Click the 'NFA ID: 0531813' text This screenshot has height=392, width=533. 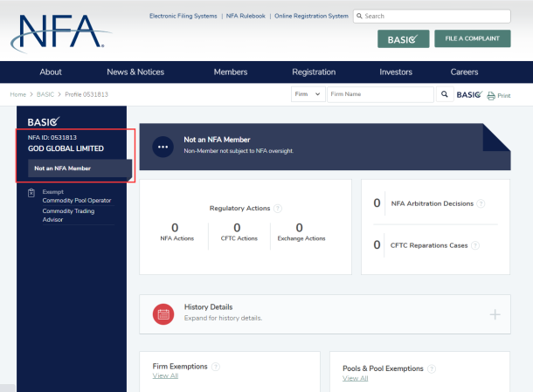(52, 138)
